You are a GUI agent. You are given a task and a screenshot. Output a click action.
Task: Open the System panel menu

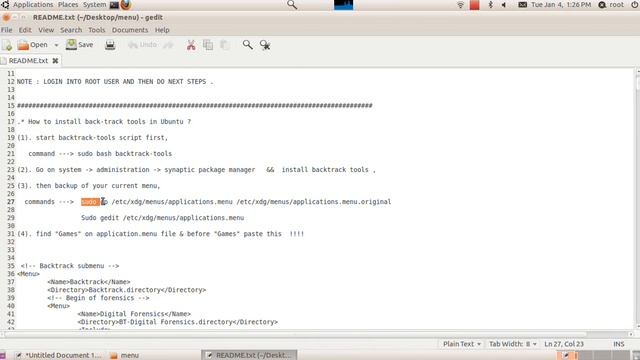(x=94, y=4)
